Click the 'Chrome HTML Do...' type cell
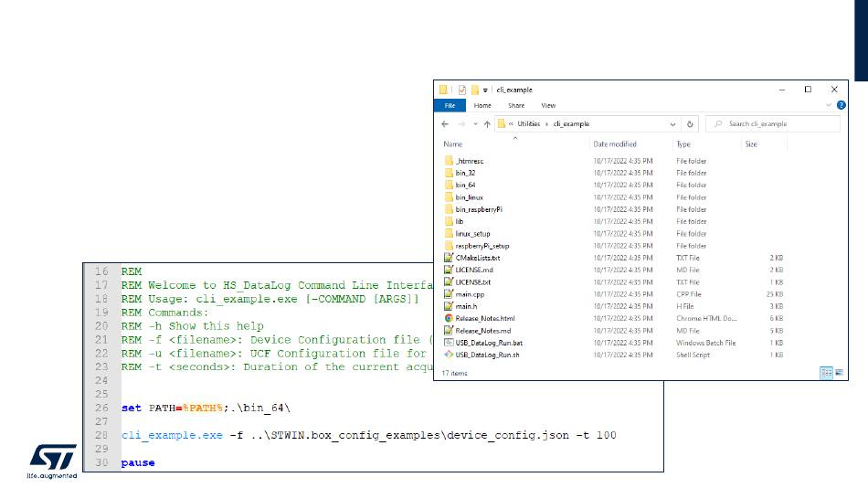Image resolution: width=868 pixels, height=488 pixels. tap(706, 319)
